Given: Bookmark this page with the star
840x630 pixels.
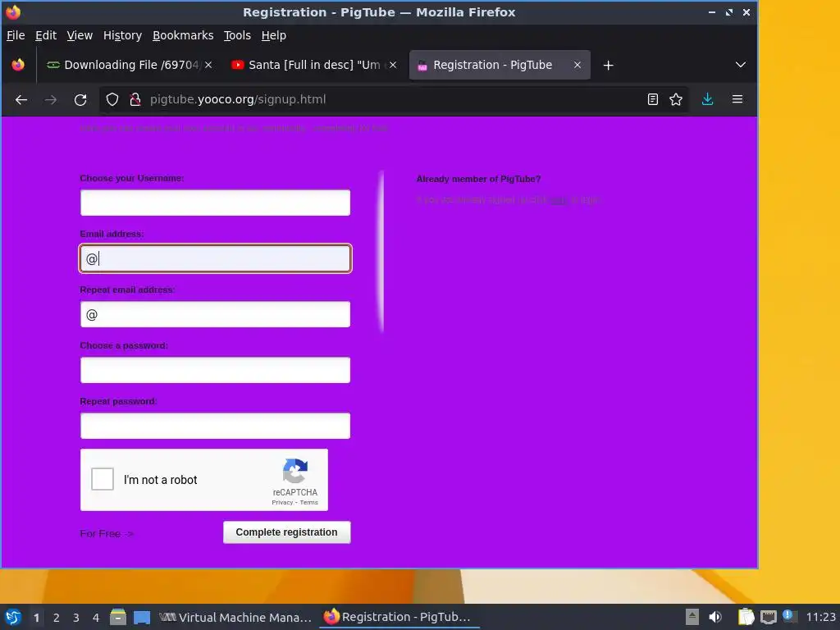Looking at the screenshot, I should (676, 99).
